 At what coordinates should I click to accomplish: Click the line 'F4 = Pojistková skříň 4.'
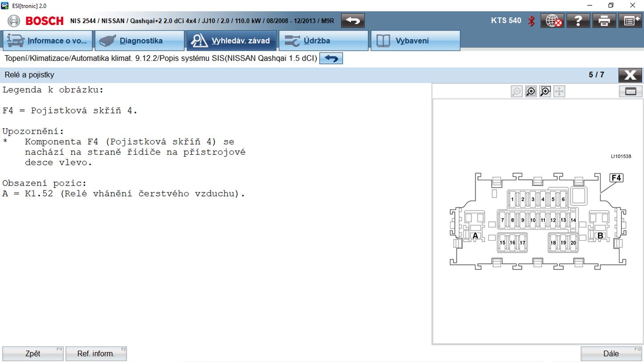[x=70, y=111]
